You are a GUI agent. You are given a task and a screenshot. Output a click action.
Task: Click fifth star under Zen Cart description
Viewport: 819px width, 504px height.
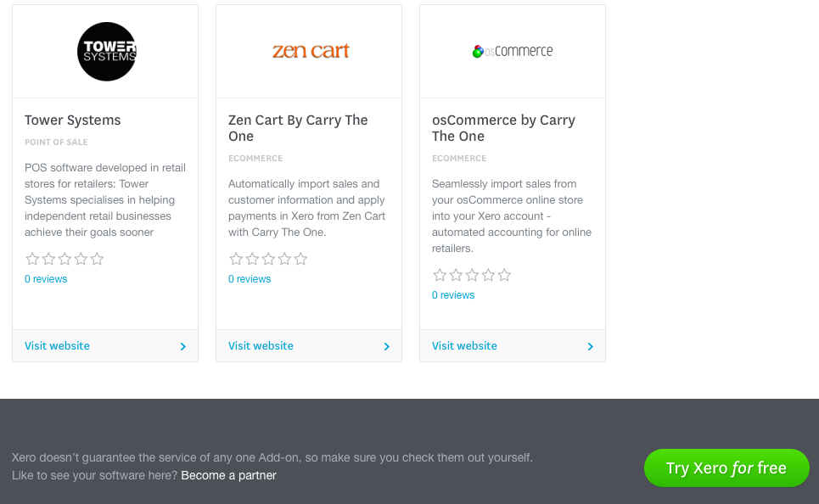click(300, 259)
